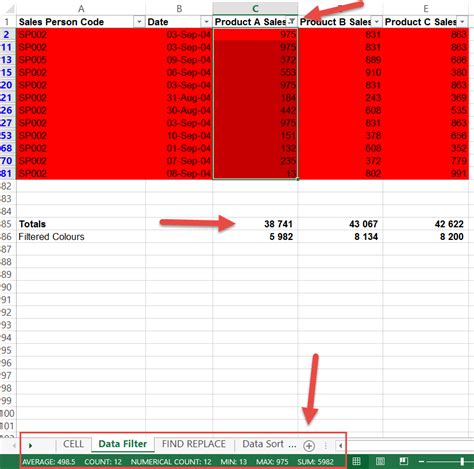Select row 81 header
474x469 pixels.
coord(7,174)
